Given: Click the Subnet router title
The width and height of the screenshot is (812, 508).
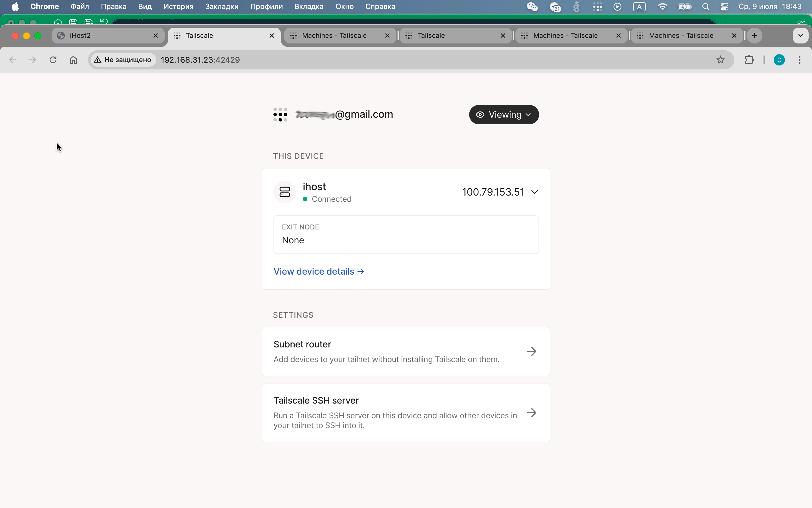Looking at the screenshot, I should tap(302, 344).
